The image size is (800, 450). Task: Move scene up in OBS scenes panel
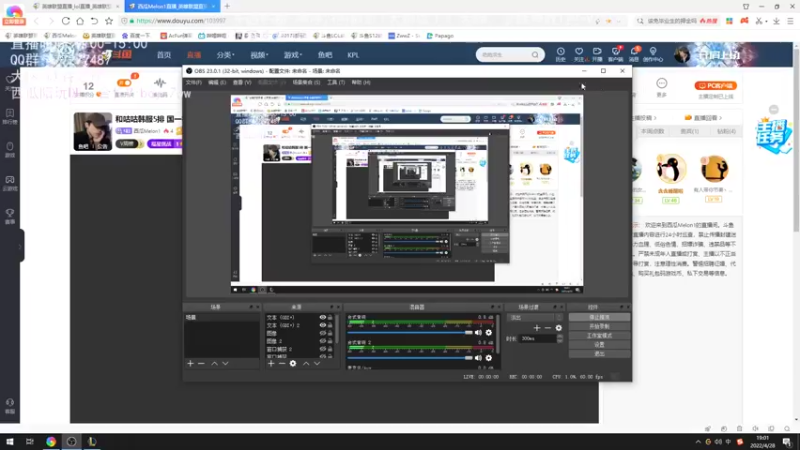pos(214,363)
